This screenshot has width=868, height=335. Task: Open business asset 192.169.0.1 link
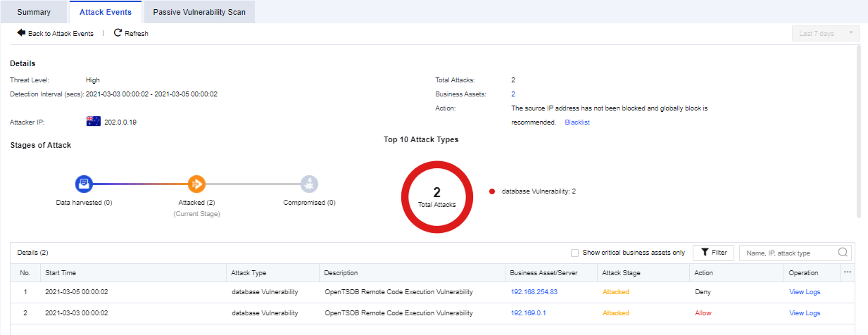click(x=528, y=313)
